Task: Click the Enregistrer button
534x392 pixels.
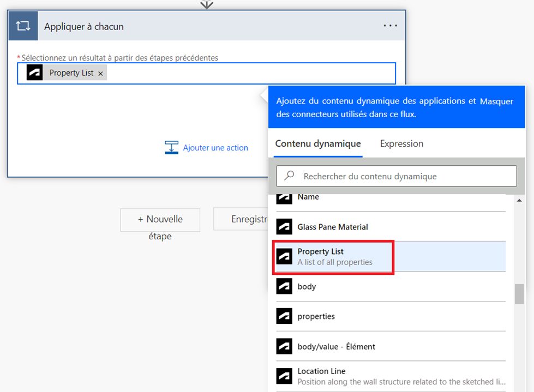Action: click(241, 219)
